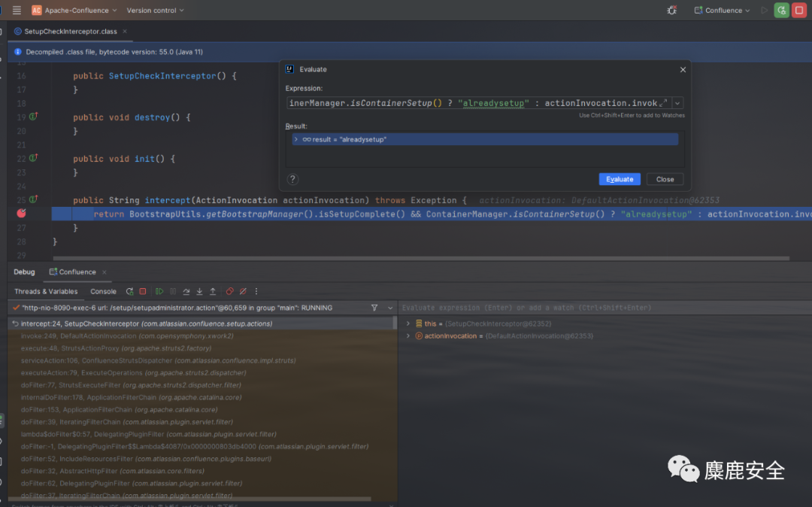Click the Evaluate button
Screen dimensions: 812x507
point(620,179)
